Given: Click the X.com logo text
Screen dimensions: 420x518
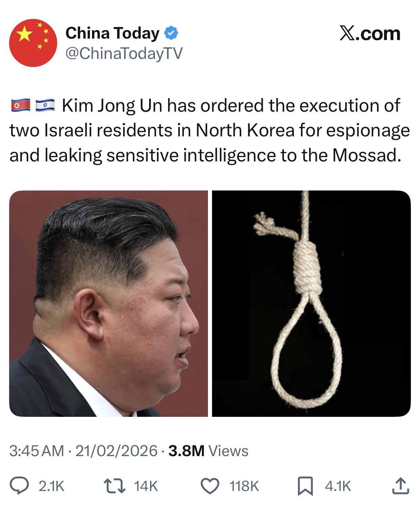Looking at the screenshot, I should (370, 33).
